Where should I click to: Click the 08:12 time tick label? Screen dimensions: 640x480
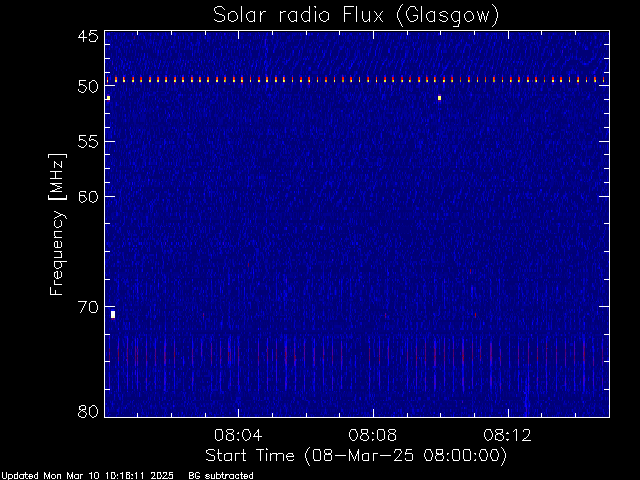click(507, 435)
